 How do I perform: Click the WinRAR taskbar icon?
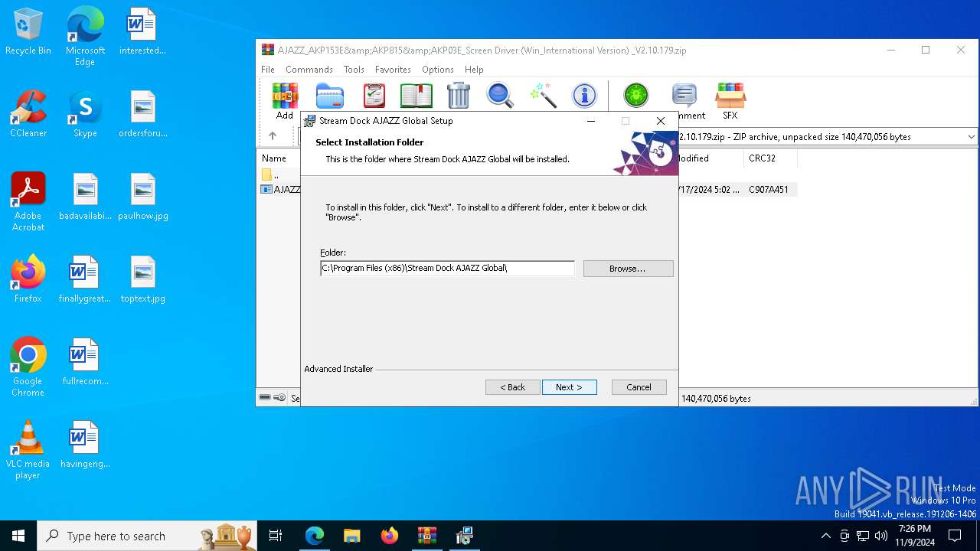coord(426,536)
